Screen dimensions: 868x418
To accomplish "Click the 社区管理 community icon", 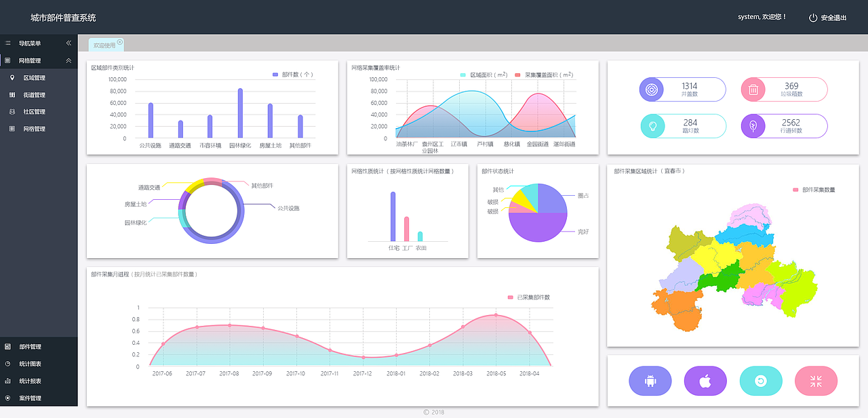I will click(x=12, y=112).
